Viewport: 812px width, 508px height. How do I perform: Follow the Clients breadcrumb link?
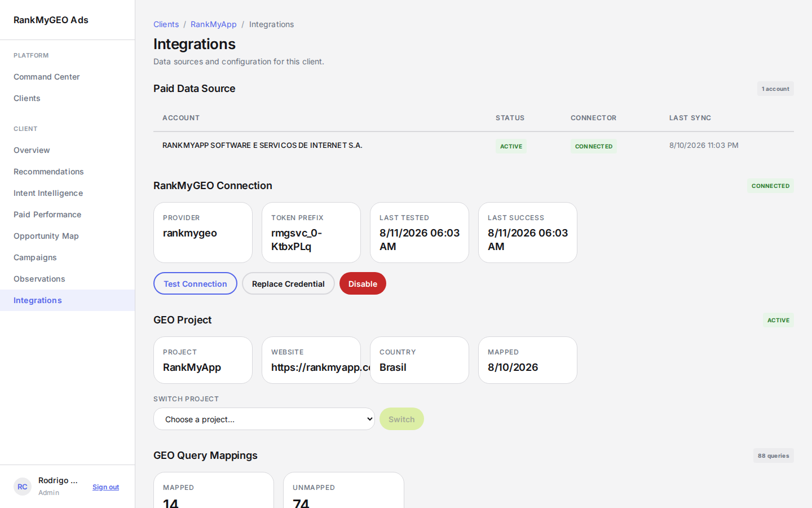click(166, 24)
